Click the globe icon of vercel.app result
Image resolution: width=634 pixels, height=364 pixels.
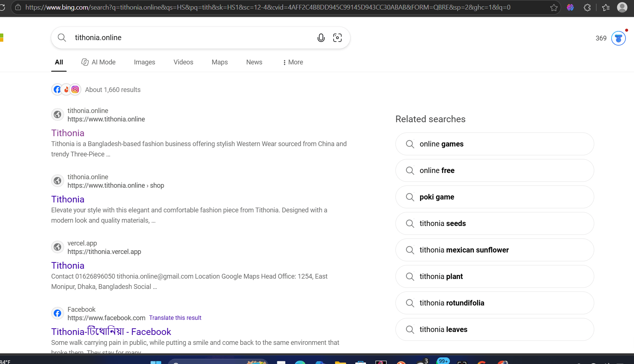(x=57, y=247)
